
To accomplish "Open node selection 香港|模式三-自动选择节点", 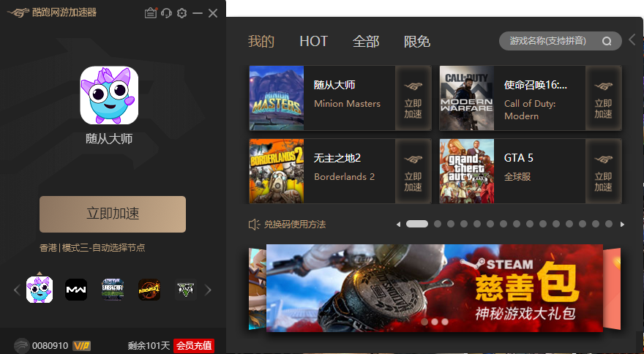I will [92, 248].
